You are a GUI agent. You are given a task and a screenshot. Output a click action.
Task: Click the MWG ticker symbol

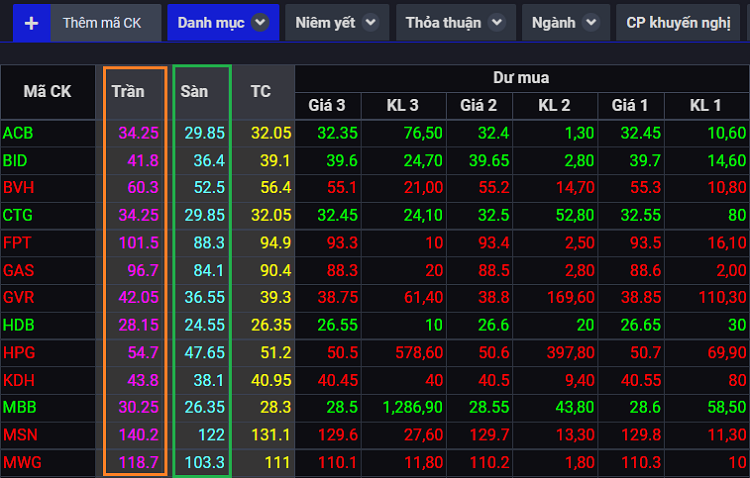coord(20,463)
